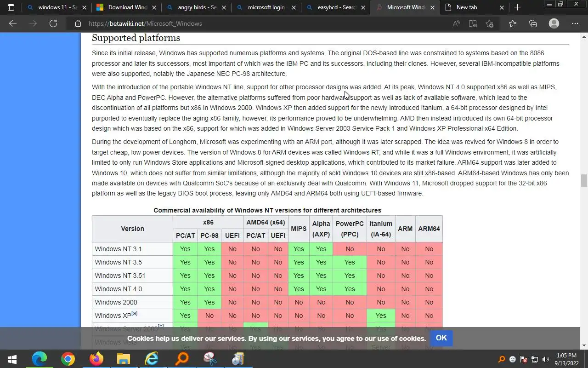The width and height of the screenshot is (588, 368).
Task: Click the 'Windows NT 3.51' row label
Action: point(120,276)
